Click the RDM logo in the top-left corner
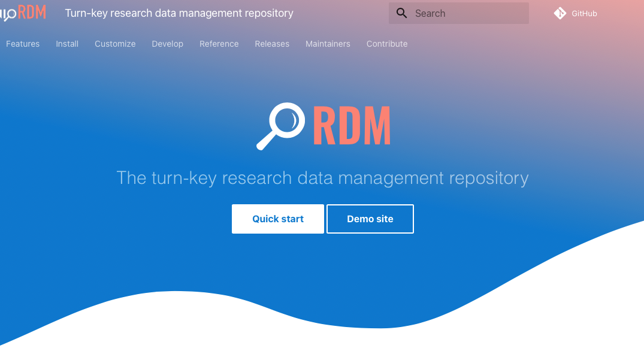644x357 pixels. click(24, 12)
